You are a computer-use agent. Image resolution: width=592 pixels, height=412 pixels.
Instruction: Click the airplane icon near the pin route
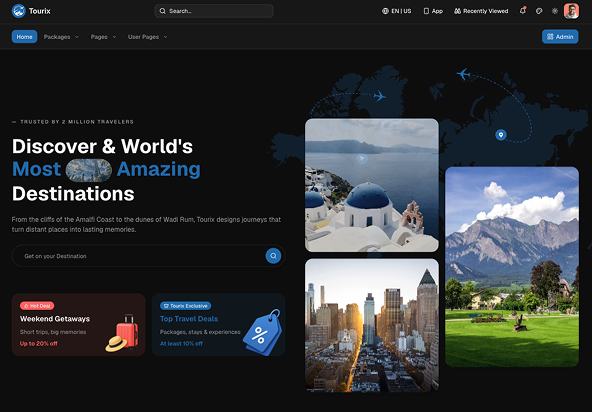[x=464, y=73]
